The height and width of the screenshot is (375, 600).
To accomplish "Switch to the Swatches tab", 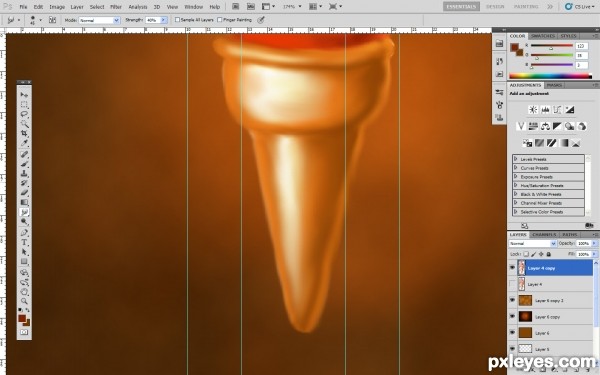I will click(543, 36).
